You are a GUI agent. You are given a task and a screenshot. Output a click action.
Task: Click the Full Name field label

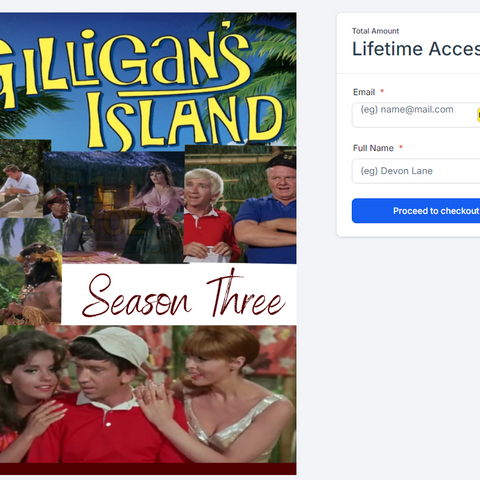[373, 148]
